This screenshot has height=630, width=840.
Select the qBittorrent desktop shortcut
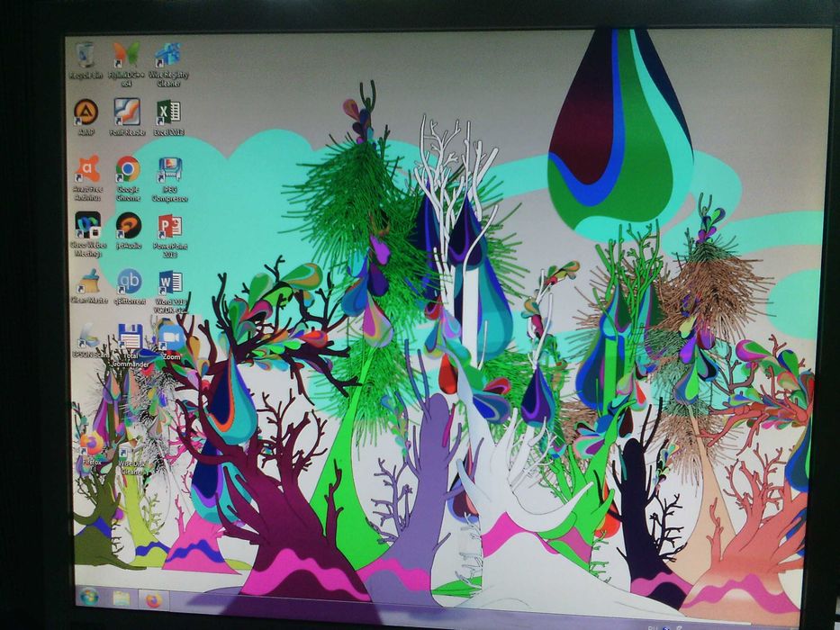tap(129, 286)
